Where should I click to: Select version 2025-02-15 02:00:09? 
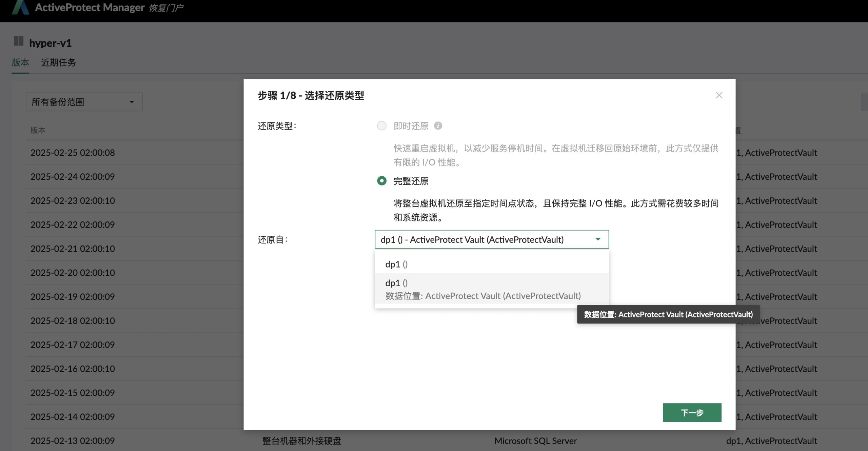[73, 393]
